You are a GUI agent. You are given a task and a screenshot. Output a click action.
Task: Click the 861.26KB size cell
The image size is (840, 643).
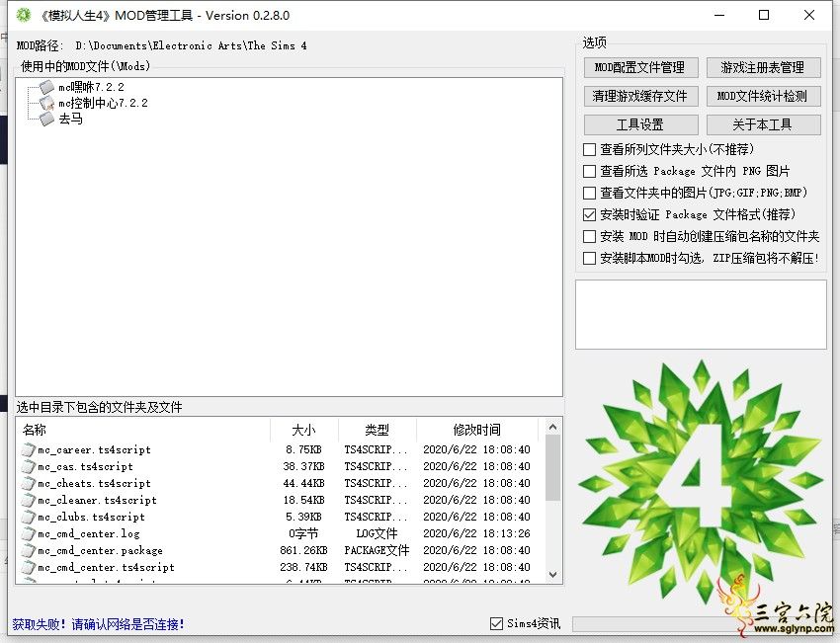pyautogui.click(x=303, y=550)
